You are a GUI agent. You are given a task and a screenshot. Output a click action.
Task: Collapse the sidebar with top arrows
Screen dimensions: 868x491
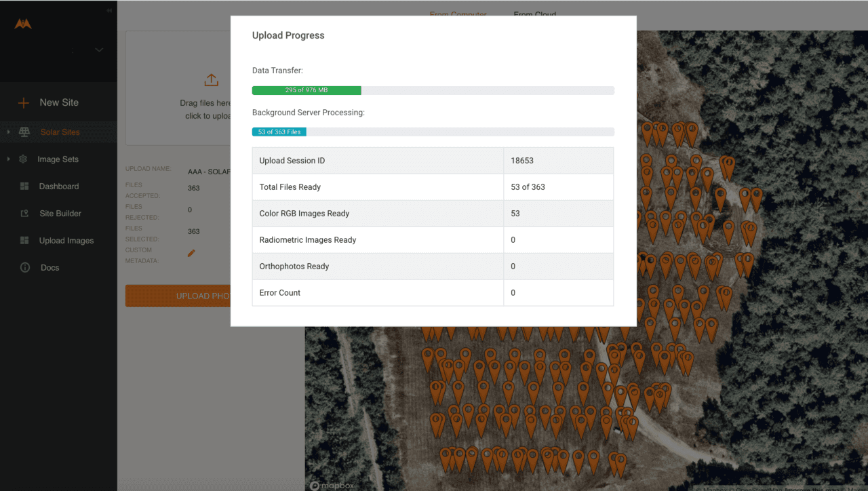tap(110, 10)
